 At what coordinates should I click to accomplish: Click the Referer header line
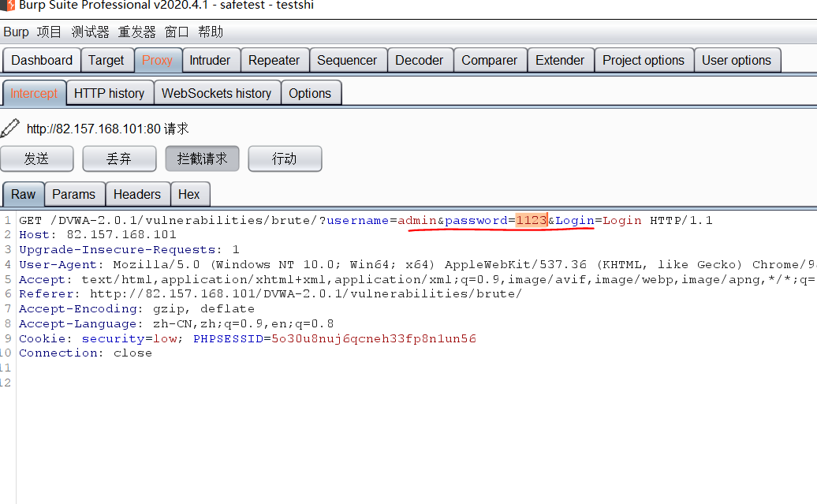point(270,294)
